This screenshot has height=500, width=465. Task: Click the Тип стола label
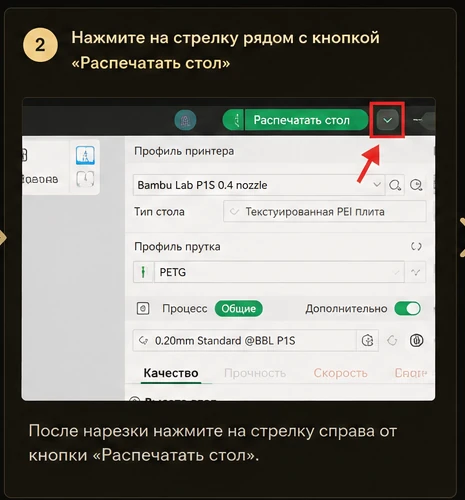(x=159, y=212)
